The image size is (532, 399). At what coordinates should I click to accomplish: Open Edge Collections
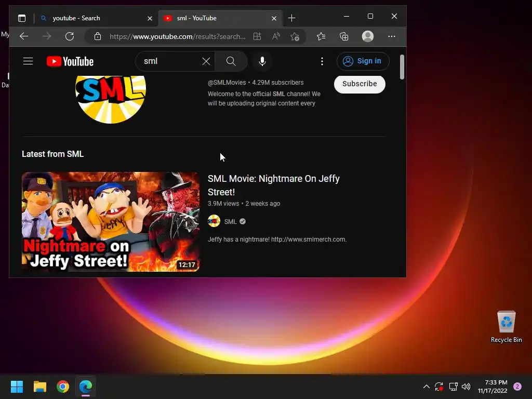[x=344, y=36]
